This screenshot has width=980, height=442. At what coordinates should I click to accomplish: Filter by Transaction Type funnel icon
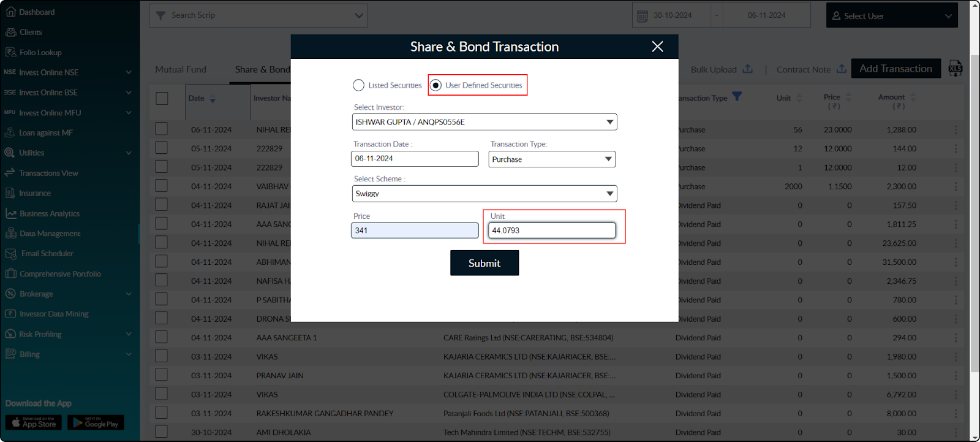coord(737,96)
